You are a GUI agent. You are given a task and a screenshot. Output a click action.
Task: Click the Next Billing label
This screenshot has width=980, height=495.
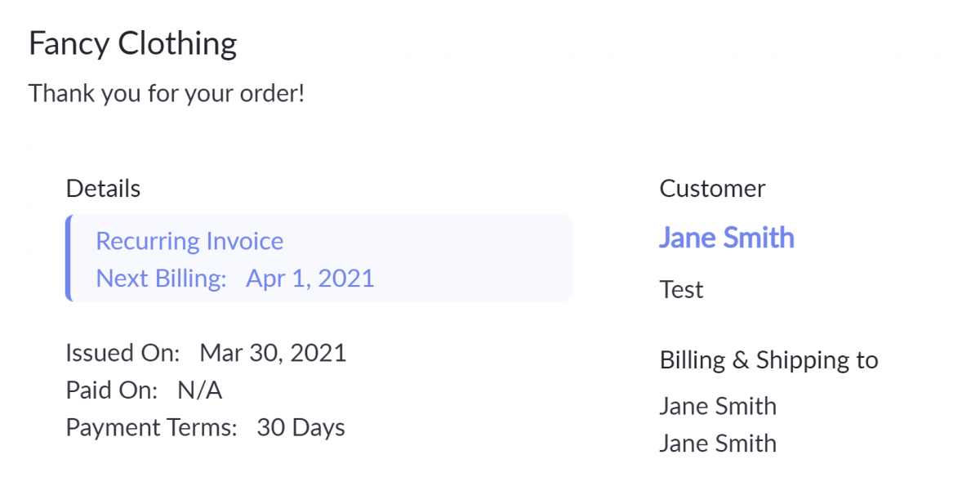pyautogui.click(x=161, y=279)
